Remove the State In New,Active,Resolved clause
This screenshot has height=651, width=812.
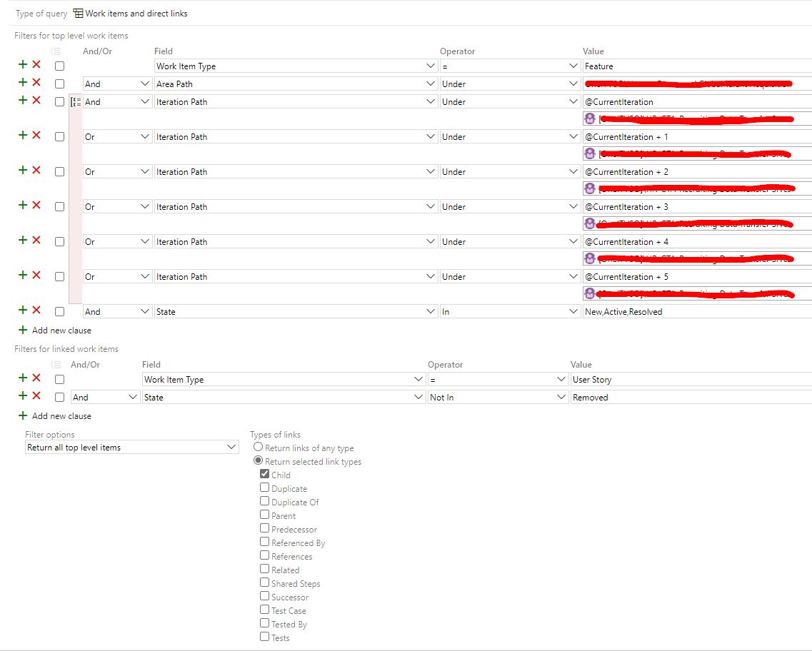(36, 310)
